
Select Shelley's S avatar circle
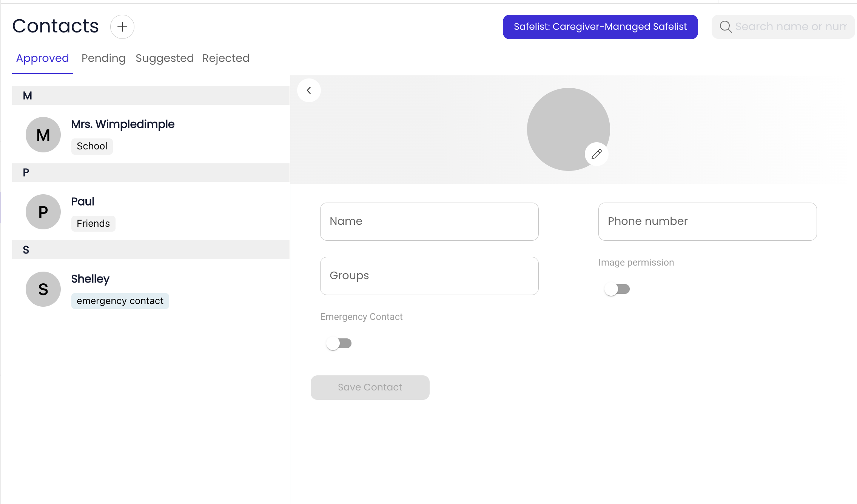tap(43, 289)
